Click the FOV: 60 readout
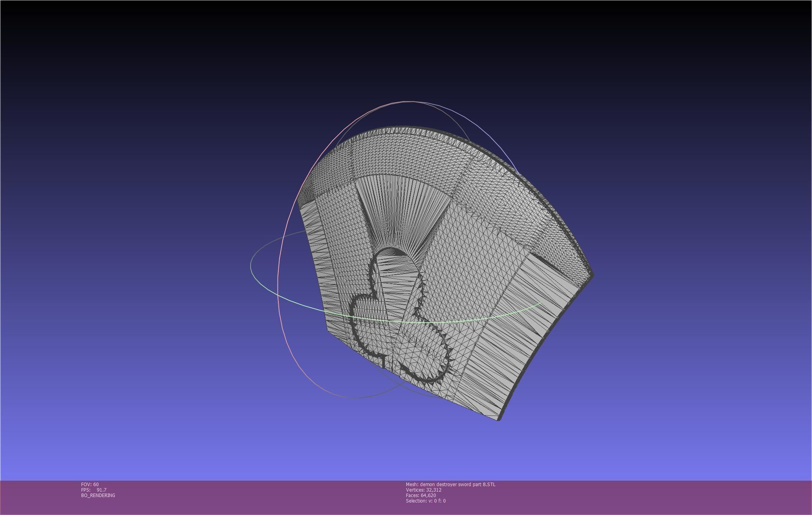The image size is (812, 515). coord(90,485)
